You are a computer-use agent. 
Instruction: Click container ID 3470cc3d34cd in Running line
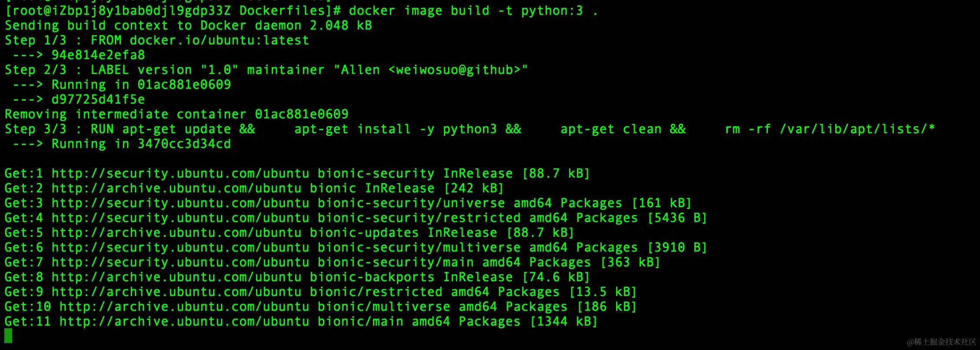pyautogui.click(x=184, y=144)
